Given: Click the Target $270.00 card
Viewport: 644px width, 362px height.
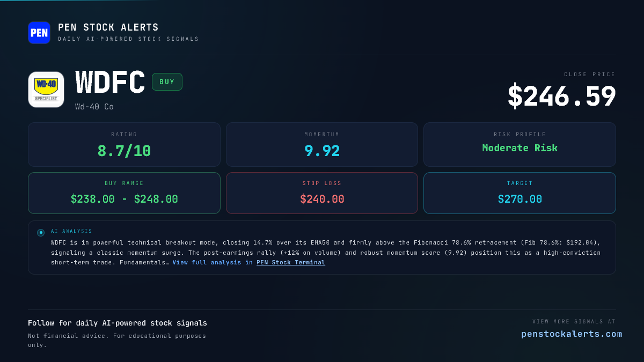Looking at the screenshot, I should pyautogui.click(x=519, y=193).
